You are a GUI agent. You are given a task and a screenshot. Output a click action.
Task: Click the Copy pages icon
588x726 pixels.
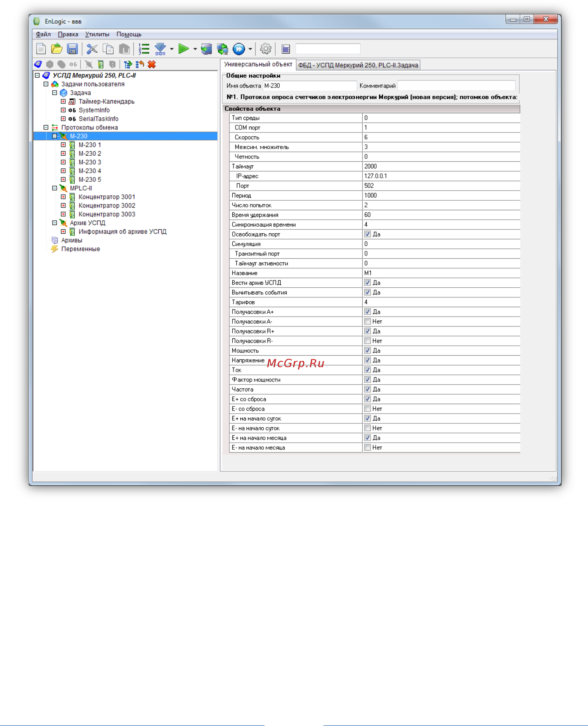[108, 49]
